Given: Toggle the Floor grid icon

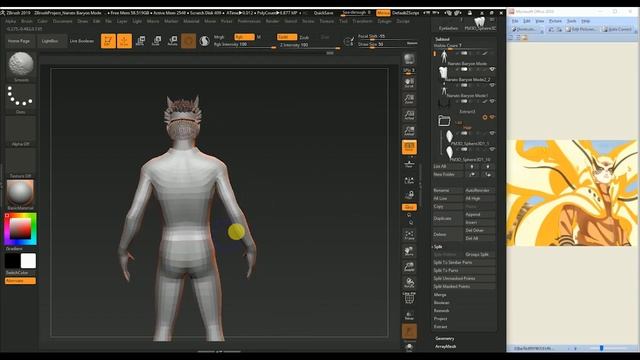Looking at the screenshot, I should pyautogui.click(x=409, y=163).
